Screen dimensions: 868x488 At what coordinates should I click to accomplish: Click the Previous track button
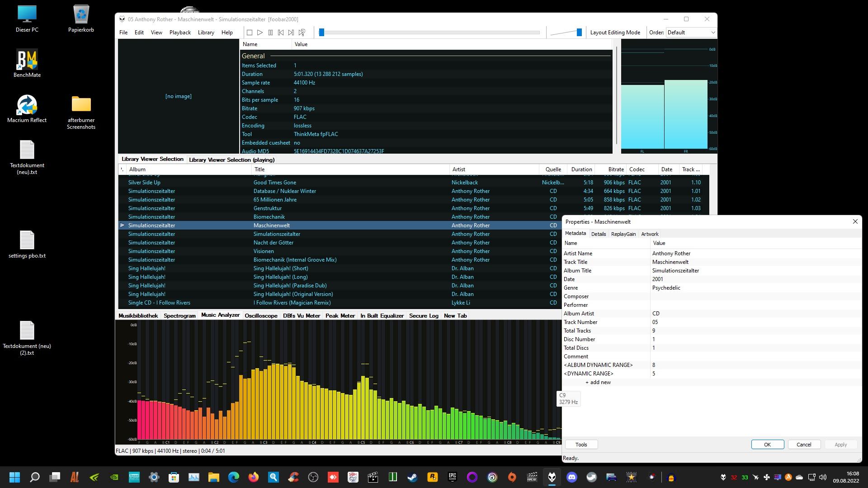point(281,33)
